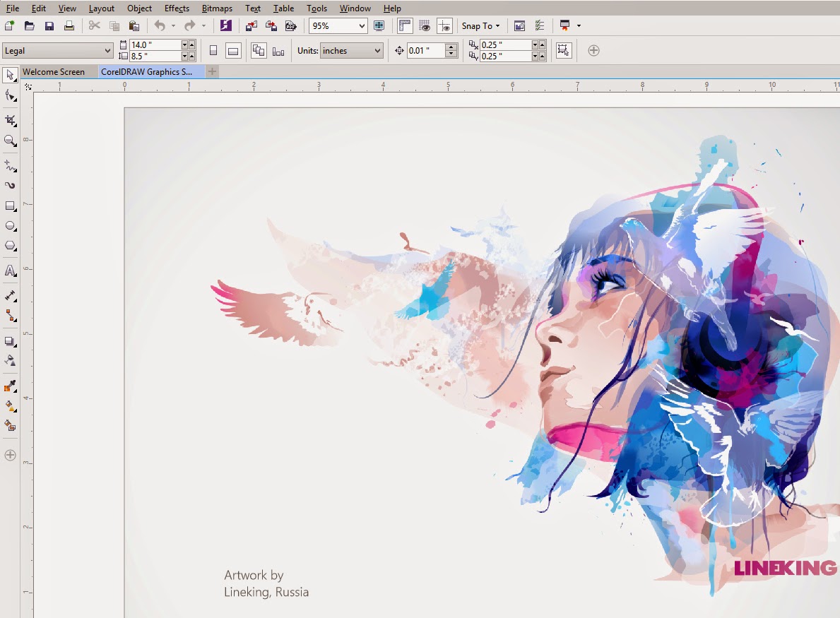Open the File menu
Viewport: 840px width, 618px height.
click(12, 8)
